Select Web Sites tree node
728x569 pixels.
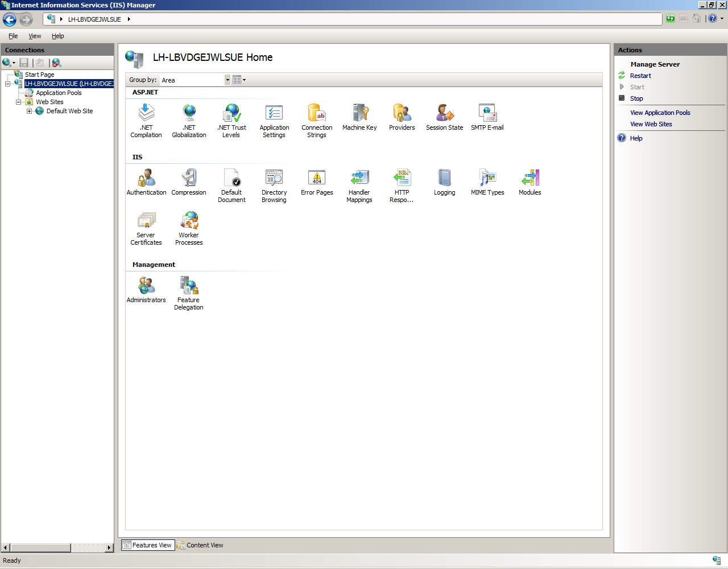pyautogui.click(x=49, y=102)
